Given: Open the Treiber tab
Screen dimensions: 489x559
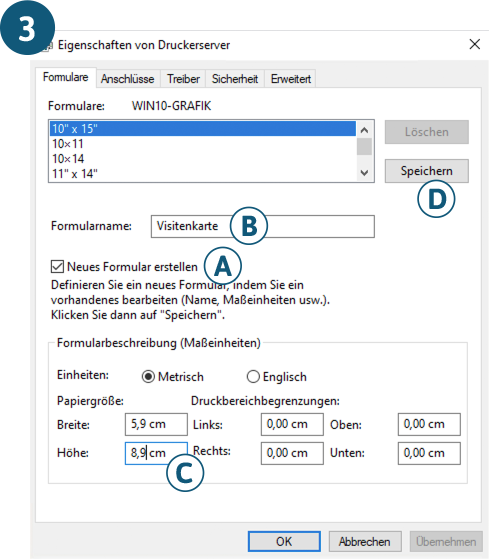Looking at the screenshot, I should [x=183, y=78].
